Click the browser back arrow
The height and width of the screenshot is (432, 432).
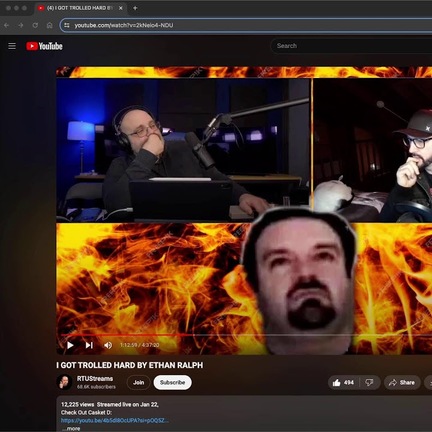point(6,25)
